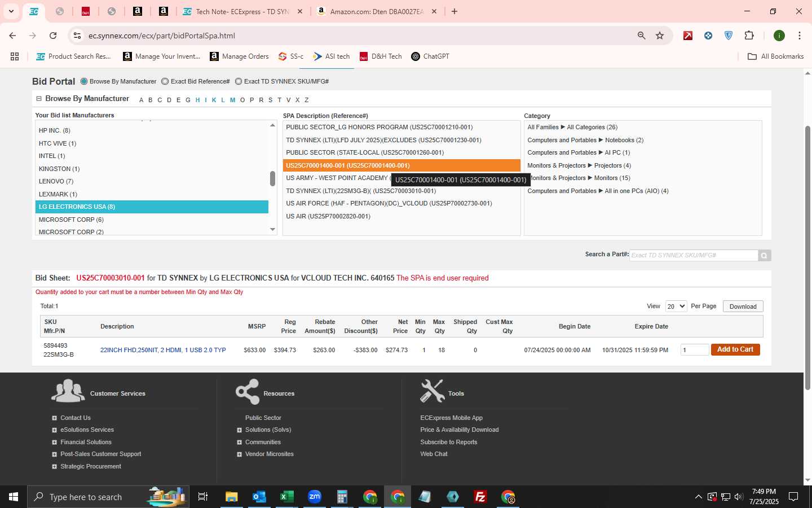This screenshot has width=812, height=508.
Task: Click the zoom magnifier icon in the address bar
Action: (641, 36)
